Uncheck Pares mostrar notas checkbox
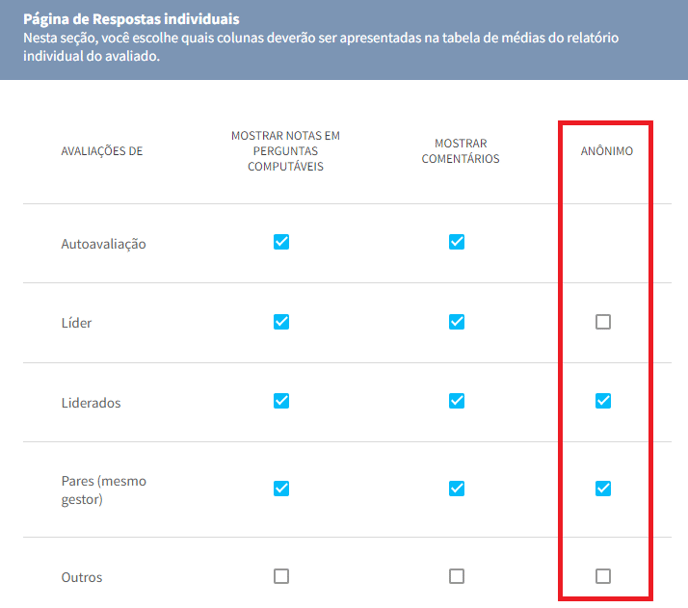This screenshot has width=688, height=608. (281, 488)
